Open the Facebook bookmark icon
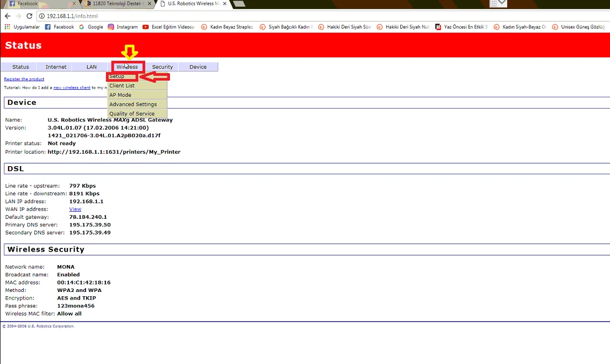This screenshot has width=610, height=364. [x=48, y=27]
